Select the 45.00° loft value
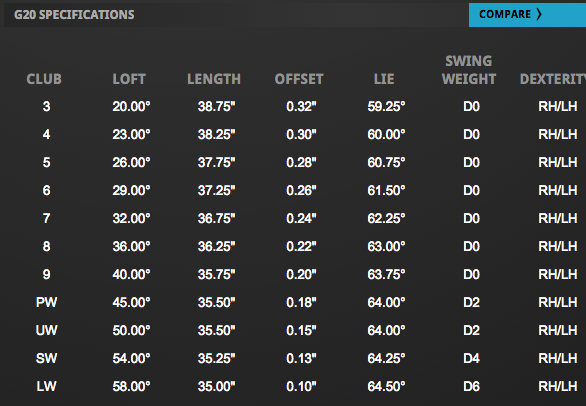Screen dimensions: 586x406 131,302
